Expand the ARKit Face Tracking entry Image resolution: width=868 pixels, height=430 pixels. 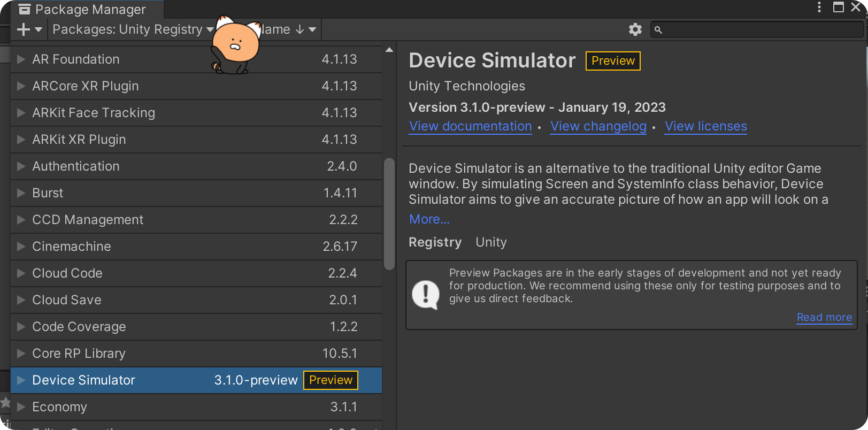(x=21, y=113)
